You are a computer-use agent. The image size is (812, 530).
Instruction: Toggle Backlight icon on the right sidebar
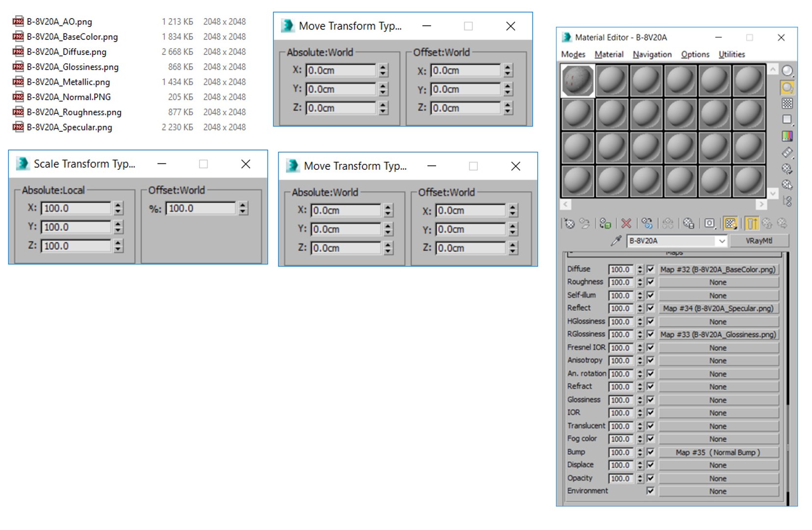(x=787, y=88)
